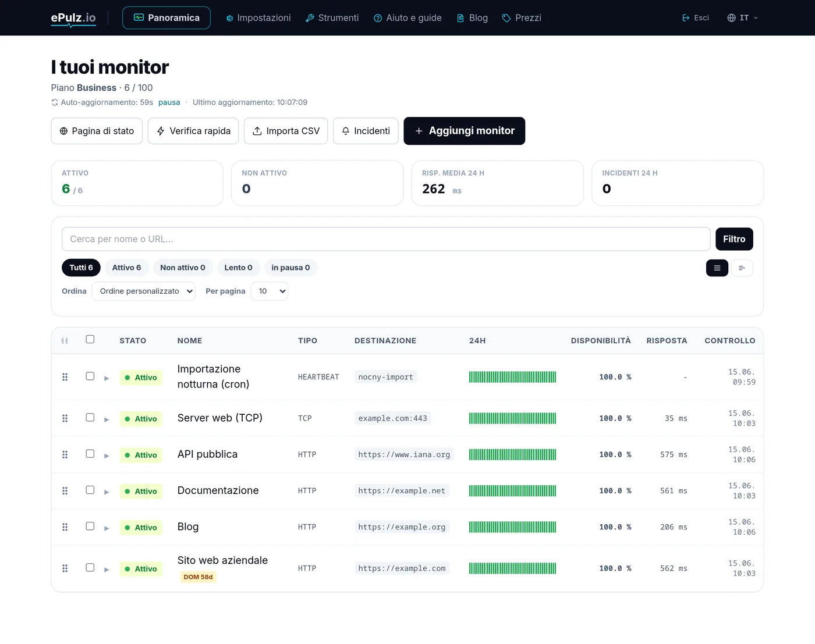This screenshot has height=644, width=815.
Task: Click the Importa CSV button
Action: tap(286, 131)
